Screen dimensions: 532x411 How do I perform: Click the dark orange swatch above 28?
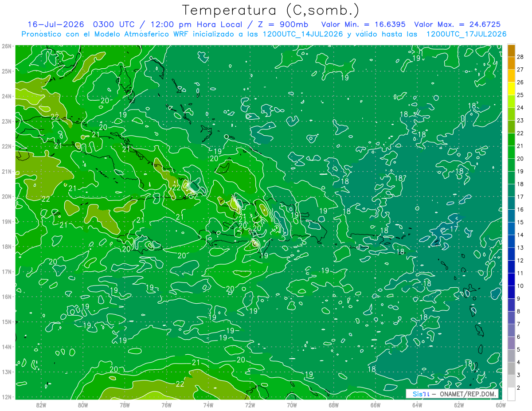pos(511,51)
